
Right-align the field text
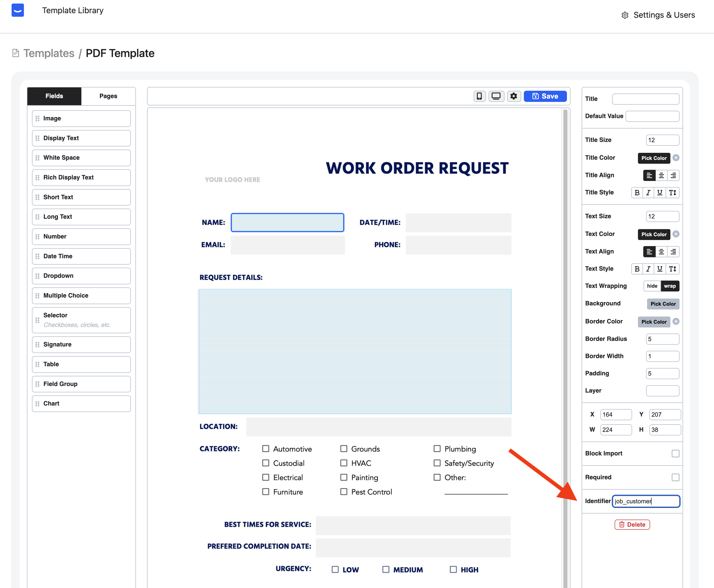[673, 251]
